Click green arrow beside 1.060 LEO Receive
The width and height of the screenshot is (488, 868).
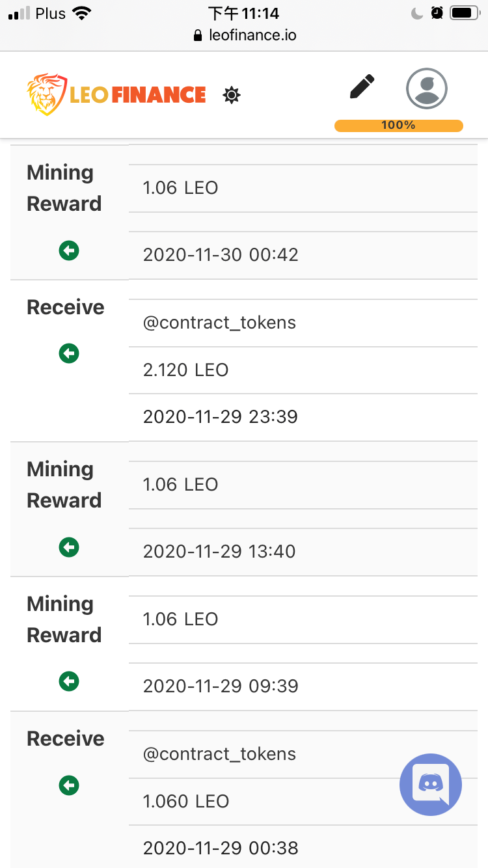pyautogui.click(x=69, y=785)
